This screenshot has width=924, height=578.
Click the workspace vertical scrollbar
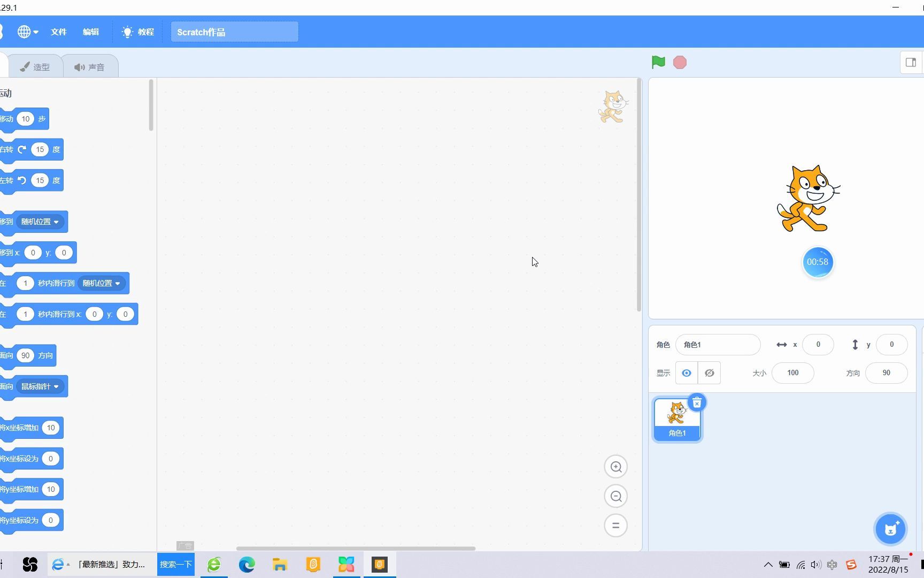pyautogui.click(x=639, y=195)
